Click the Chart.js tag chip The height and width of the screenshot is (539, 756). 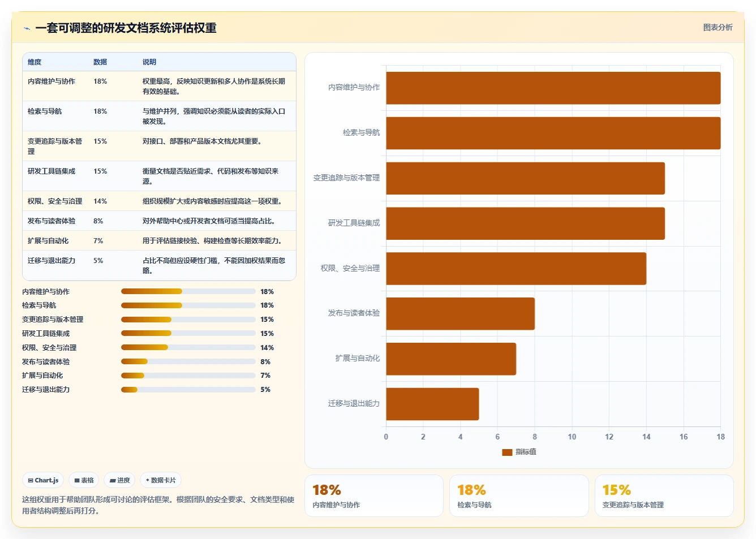pos(43,480)
